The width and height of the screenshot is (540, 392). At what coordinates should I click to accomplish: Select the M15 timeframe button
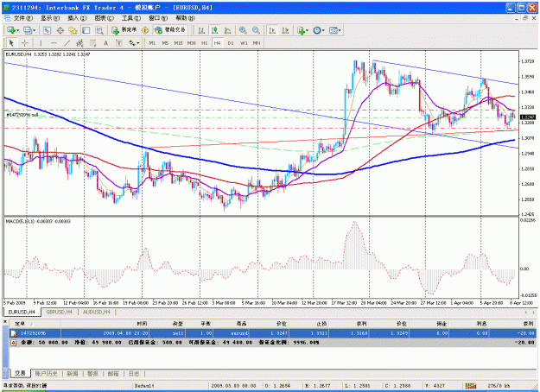click(x=178, y=43)
